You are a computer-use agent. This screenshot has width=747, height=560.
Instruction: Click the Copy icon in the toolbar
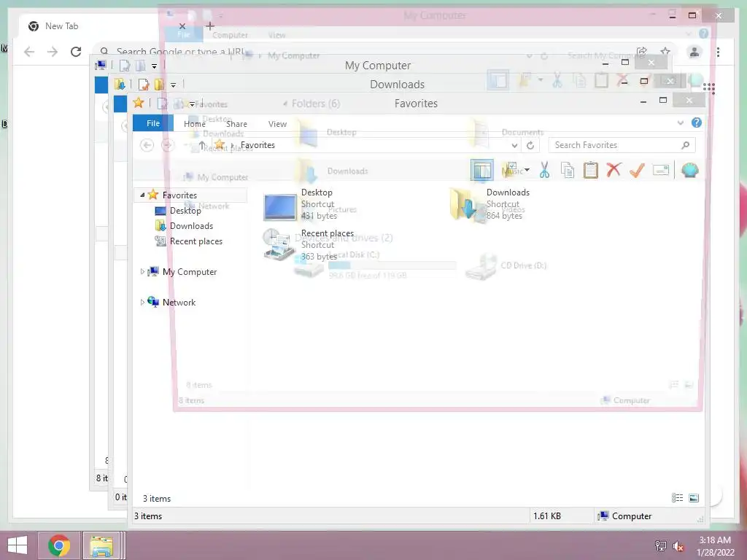click(x=567, y=170)
